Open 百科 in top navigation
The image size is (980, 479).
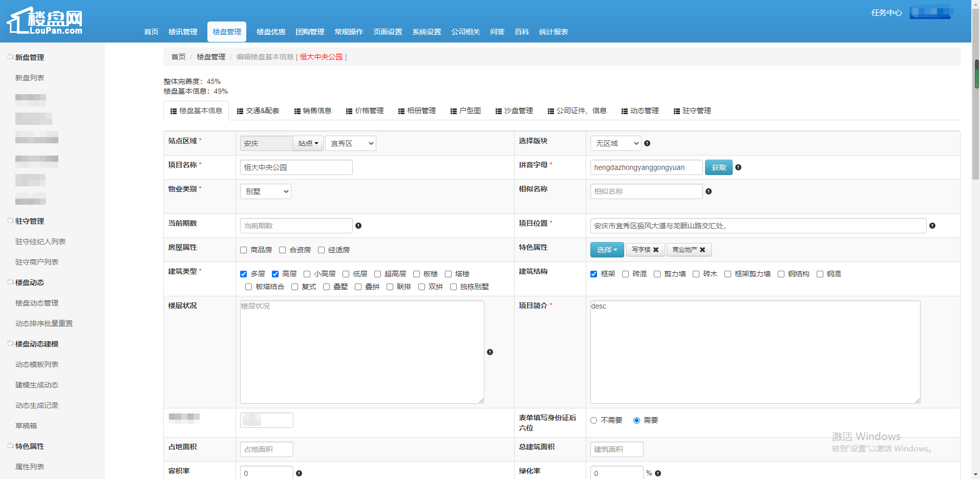tap(522, 32)
